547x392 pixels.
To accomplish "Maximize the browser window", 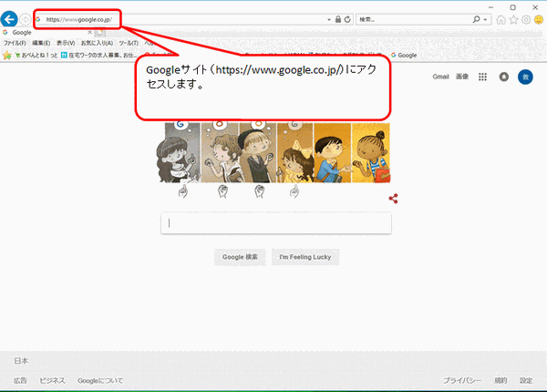I will (x=512, y=7).
